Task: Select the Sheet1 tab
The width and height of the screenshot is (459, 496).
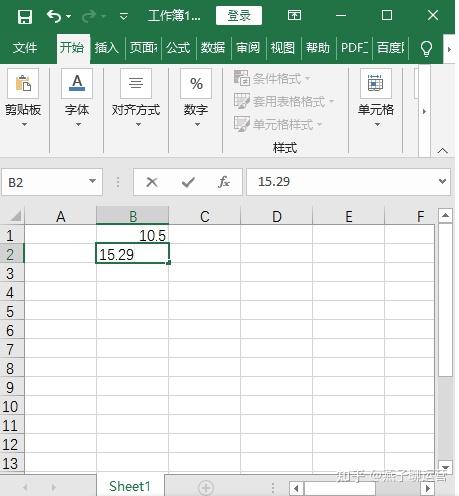Action: coord(130,486)
